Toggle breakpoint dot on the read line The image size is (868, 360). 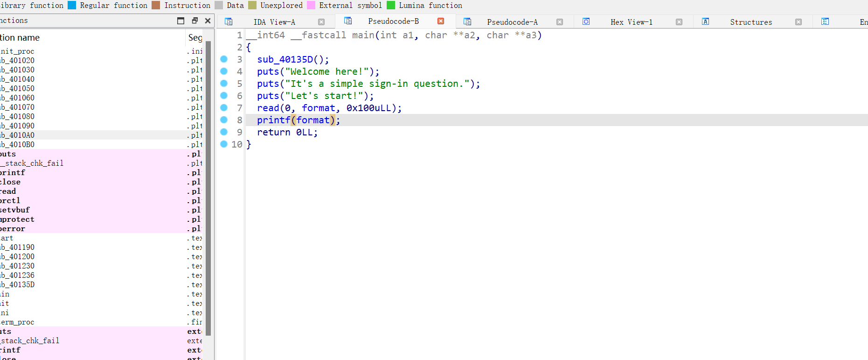click(x=224, y=107)
